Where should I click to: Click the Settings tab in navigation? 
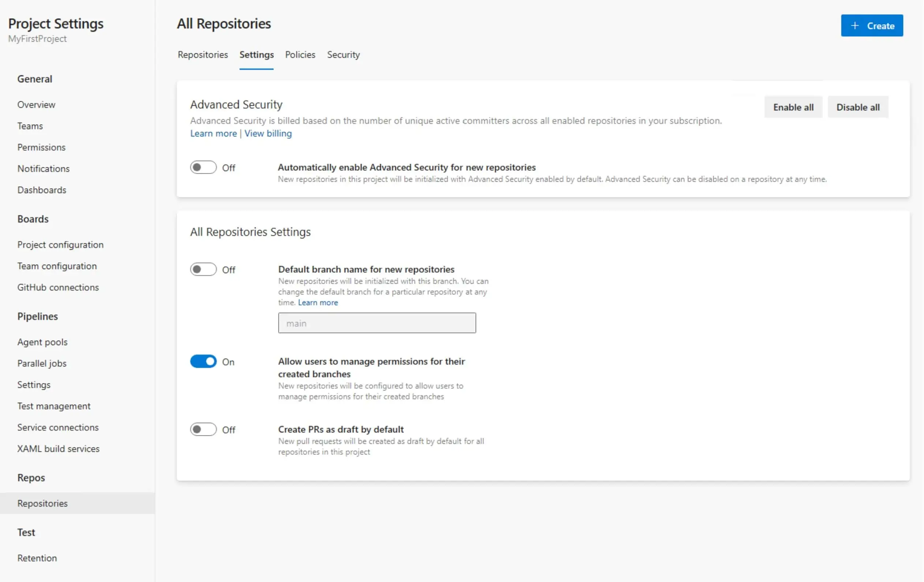[x=256, y=55]
